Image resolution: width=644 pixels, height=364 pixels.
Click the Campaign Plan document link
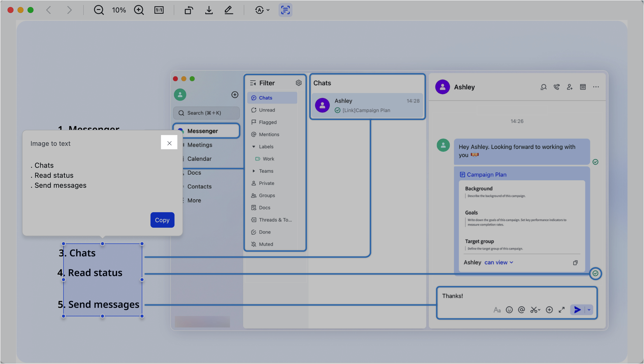[486, 175]
